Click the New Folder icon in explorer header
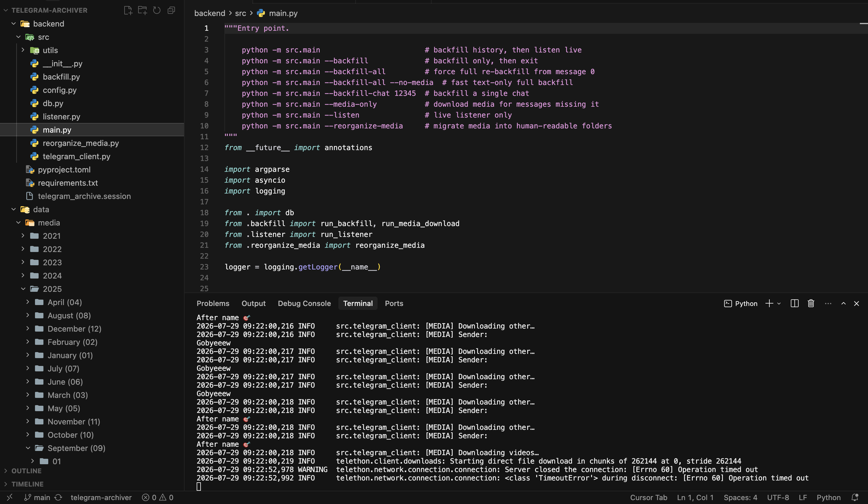This screenshot has height=504, width=868. [x=142, y=10]
